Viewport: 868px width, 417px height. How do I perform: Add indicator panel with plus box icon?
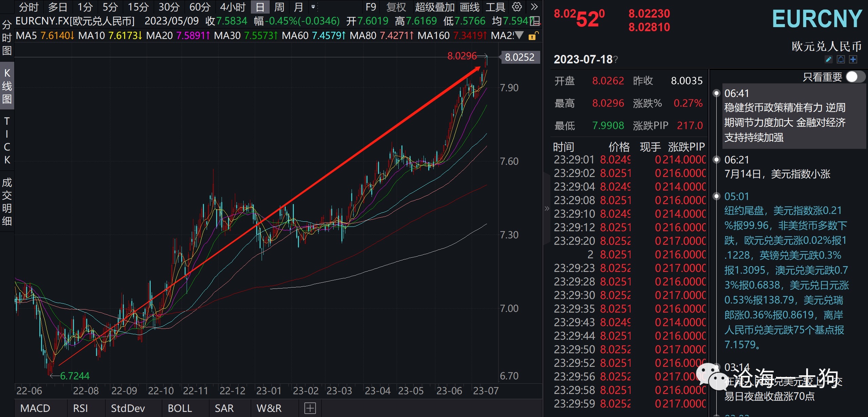tap(310, 408)
